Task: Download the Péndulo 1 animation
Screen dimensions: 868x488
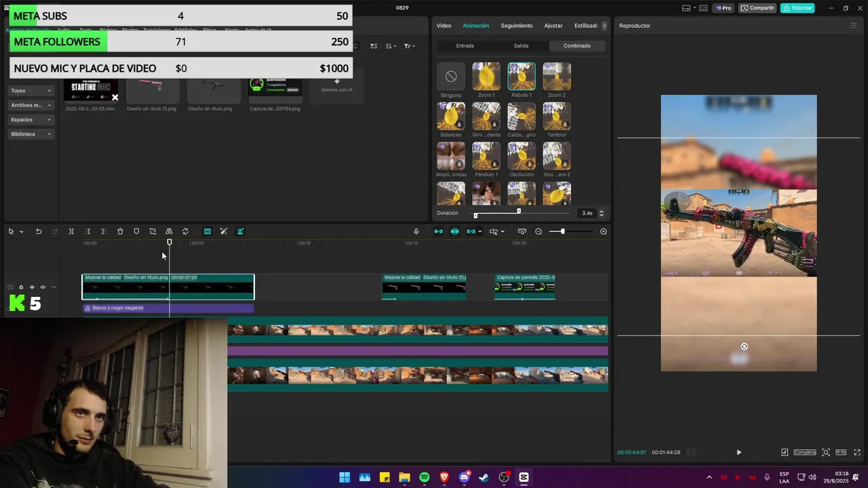Action: (x=494, y=164)
